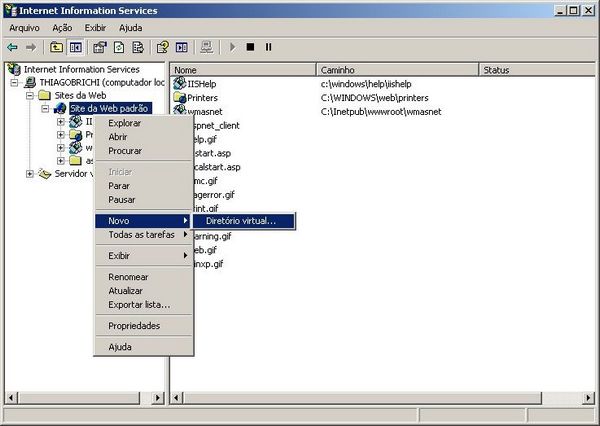The image size is (600, 426).
Task: Select Diretório virtual... submenu item
Action: pyautogui.click(x=244, y=221)
